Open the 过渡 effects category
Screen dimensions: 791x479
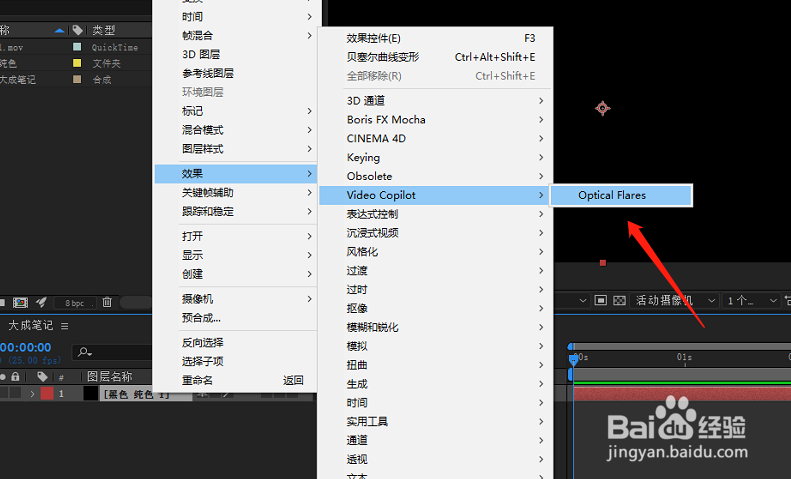[435, 271]
